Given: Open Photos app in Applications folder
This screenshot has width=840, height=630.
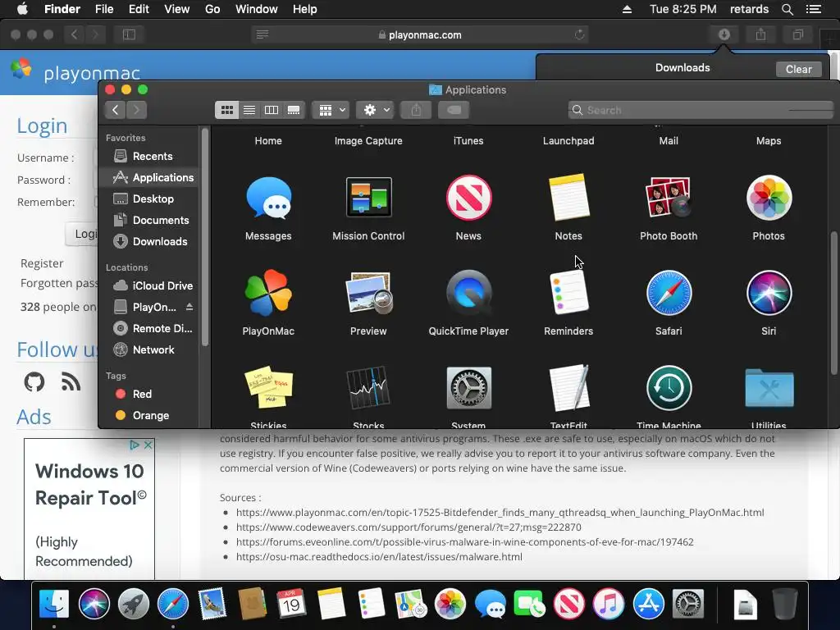Looking at the screenshot, I should coord(769,198).
